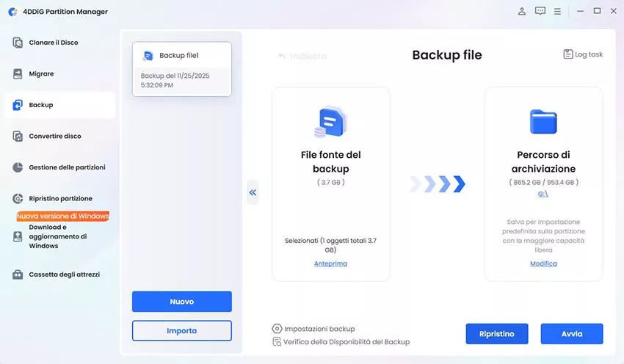The width and height of the screenshot is (624, 364).
Task: Click Selezionati (1 oggetti totali 3.7 GB) text
Action: [330, 245]
